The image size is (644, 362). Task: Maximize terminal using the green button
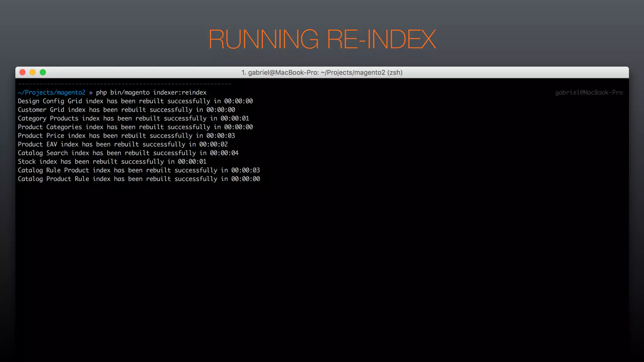click(x=43, y=72)
